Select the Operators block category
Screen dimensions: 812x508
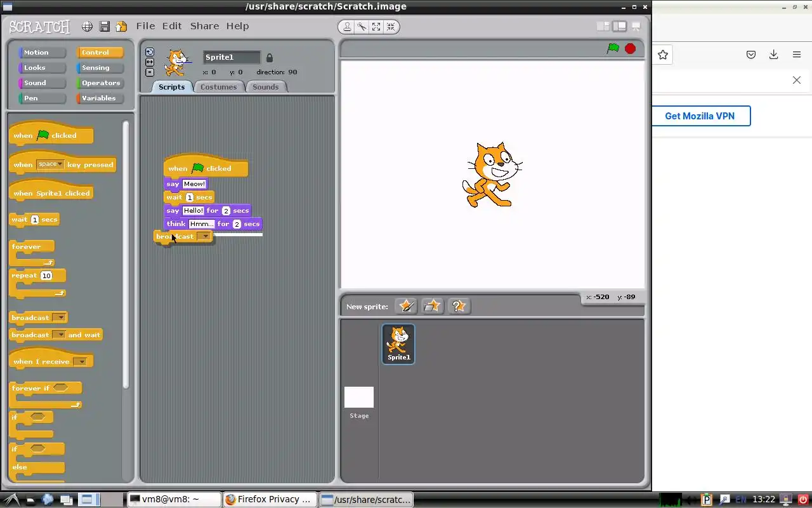pyautogui.click(x=100, y=83)
